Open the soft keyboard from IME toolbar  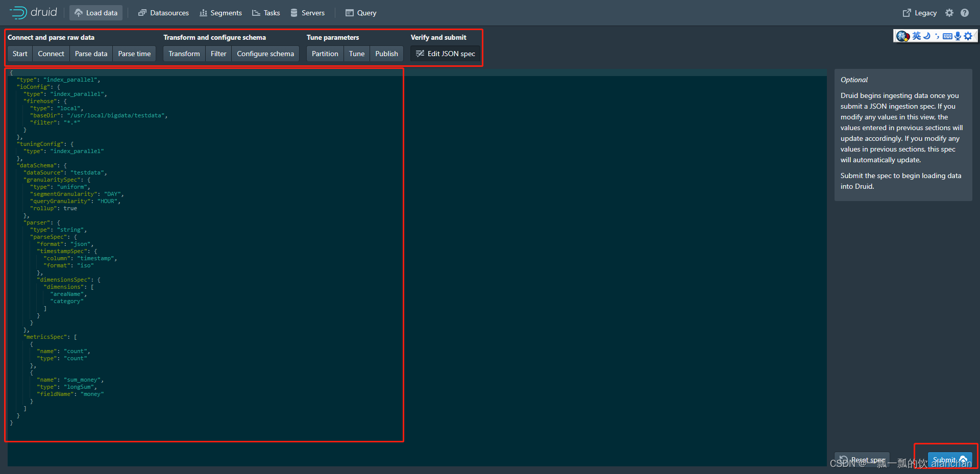click(x=947, y=36)
